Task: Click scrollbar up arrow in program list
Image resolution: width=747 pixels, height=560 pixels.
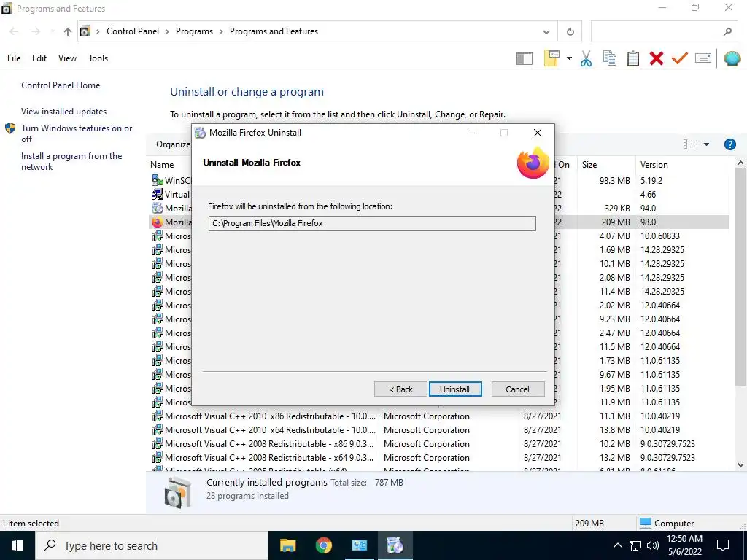Action: pyautogui.click(x=740, y=163)
